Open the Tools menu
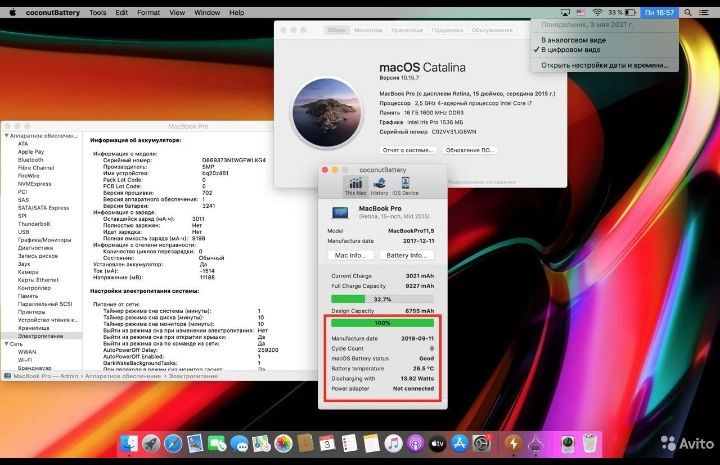The width and height of the screenshot is (720, 465). pos(97,12)
